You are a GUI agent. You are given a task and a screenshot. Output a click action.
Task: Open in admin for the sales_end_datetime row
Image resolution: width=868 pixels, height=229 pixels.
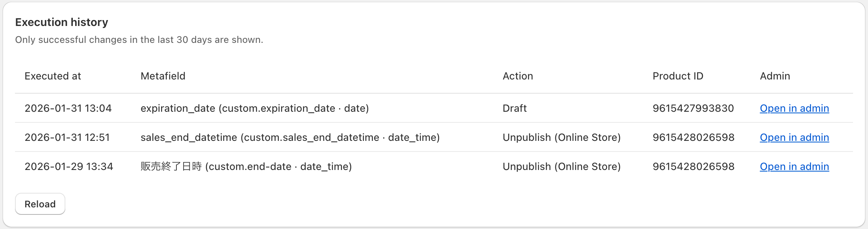coord(794,137)
